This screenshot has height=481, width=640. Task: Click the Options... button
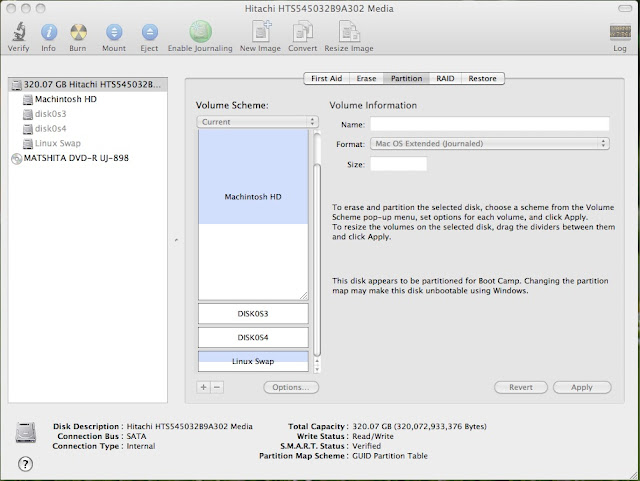[291, 387]
